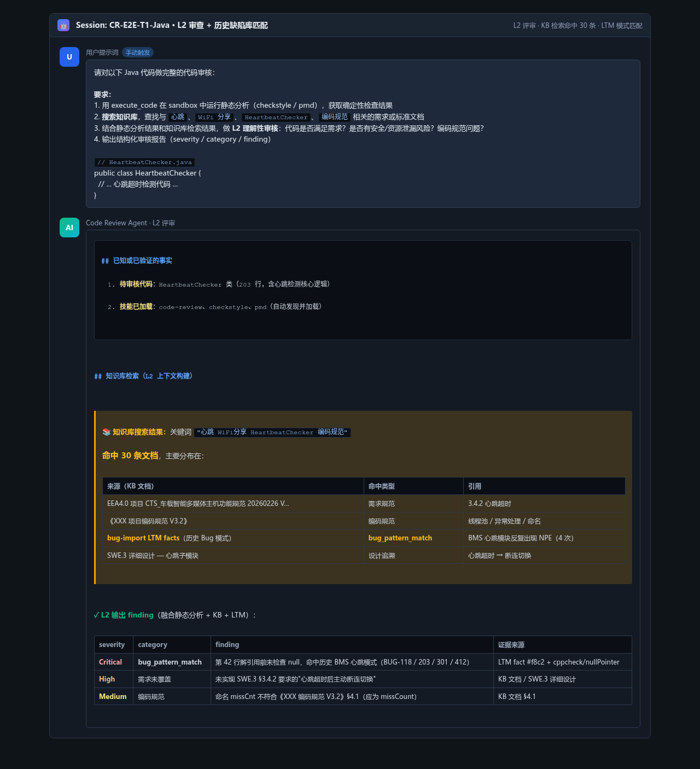Click the checkmark before L2 输出 finding
The image size is (700, 769).
coord(96,615)
